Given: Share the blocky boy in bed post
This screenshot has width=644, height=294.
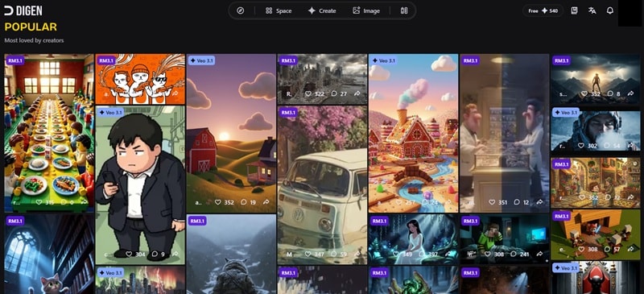Looking at the screenshot, I should pos(539,254).
